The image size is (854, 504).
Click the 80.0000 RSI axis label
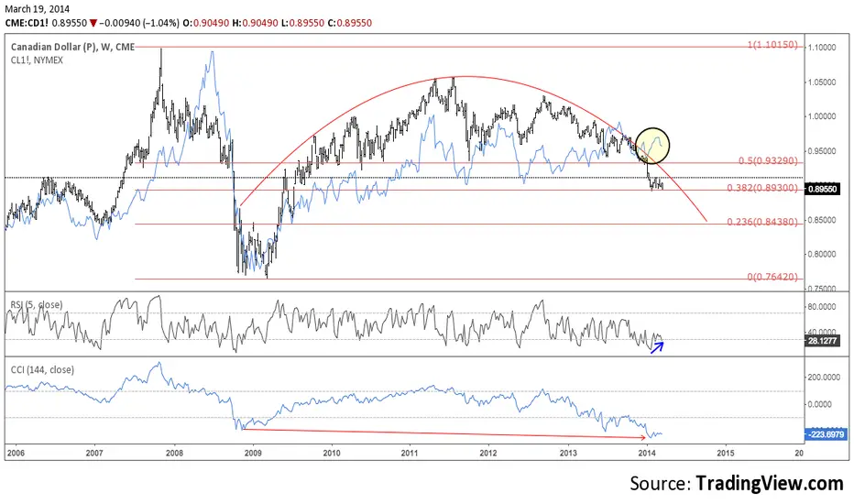(822, 307)
